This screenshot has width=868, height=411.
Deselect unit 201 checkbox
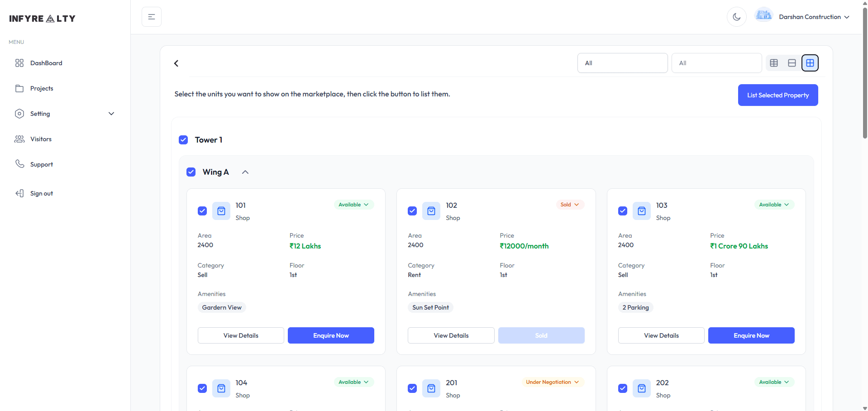[x=412, y=388]
